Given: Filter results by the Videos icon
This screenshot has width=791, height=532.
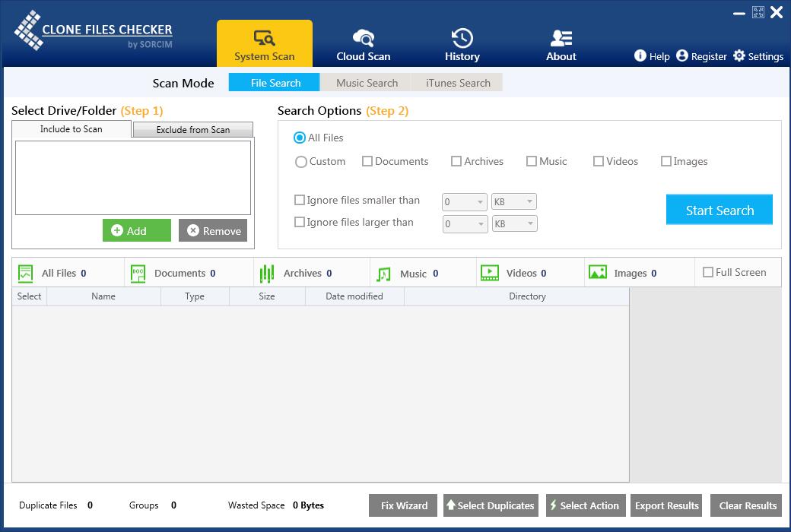Looking at the screenshot, I should tap(490, 273).
